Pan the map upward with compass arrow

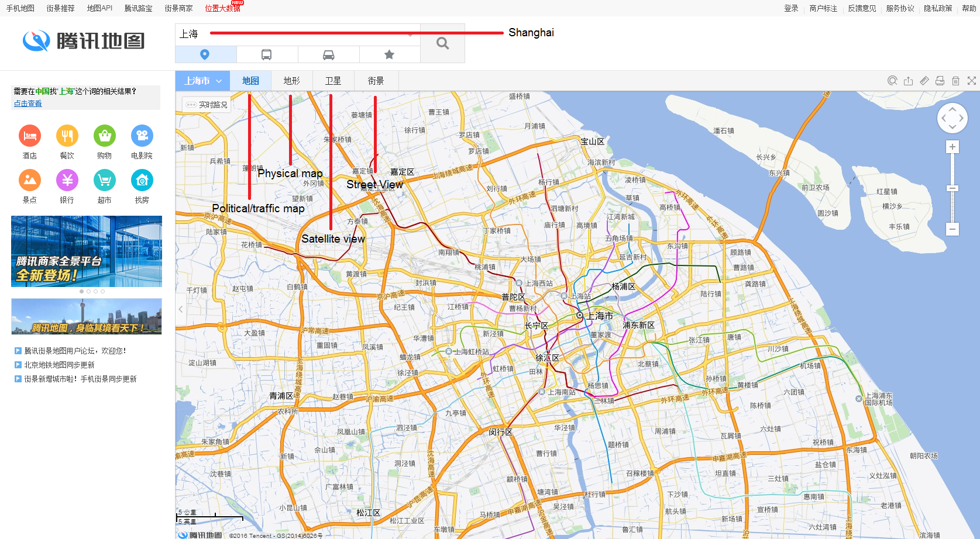[953, 109]
